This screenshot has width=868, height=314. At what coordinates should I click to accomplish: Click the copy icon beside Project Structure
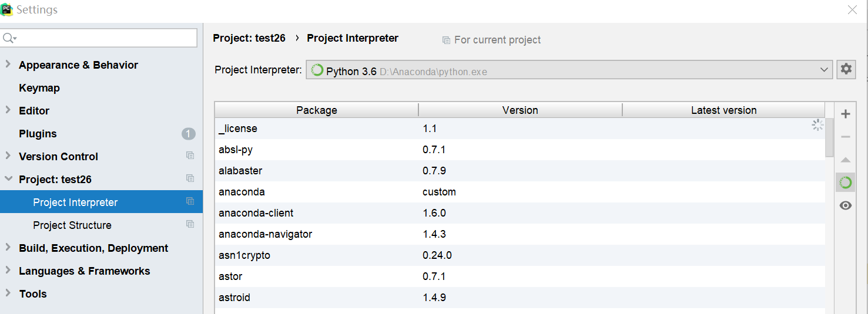pyautogui.click(x=190, y=224)
